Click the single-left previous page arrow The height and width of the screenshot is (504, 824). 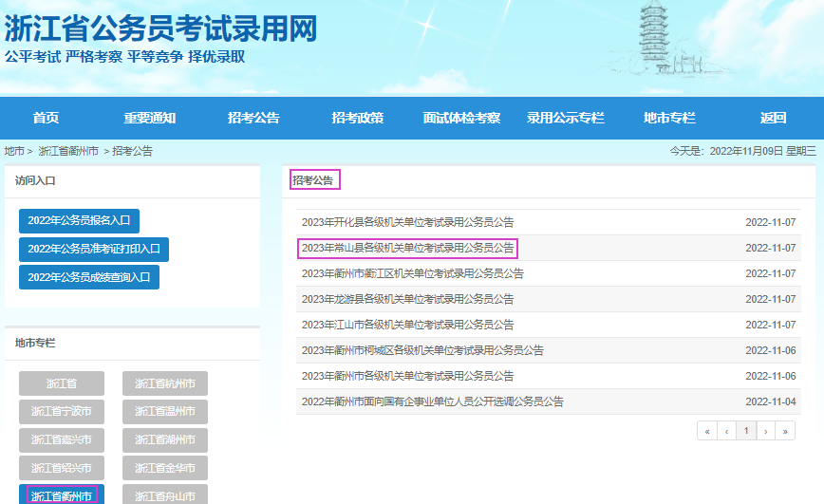click(x=727, y=431)
